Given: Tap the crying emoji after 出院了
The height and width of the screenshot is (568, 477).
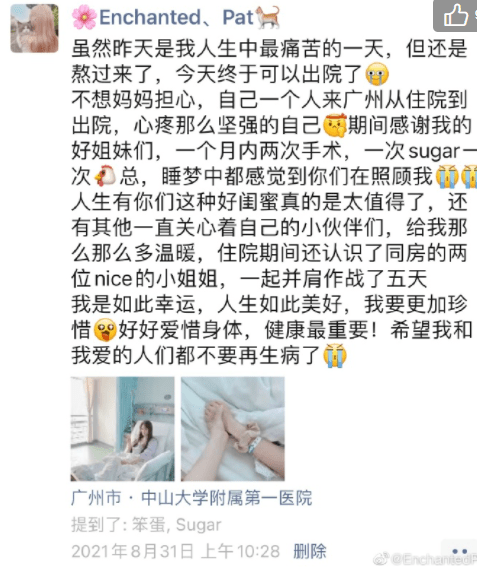Looking at the screenshot, I should point(377,74).
